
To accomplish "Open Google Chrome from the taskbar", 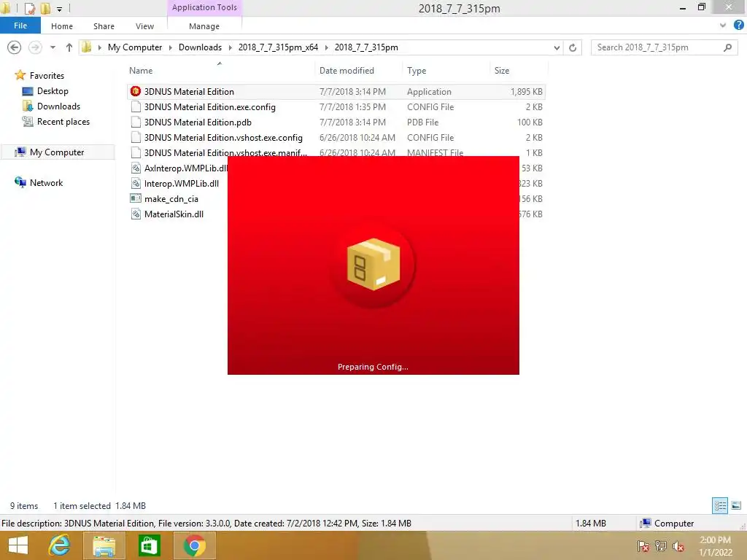I will (194, 545).
